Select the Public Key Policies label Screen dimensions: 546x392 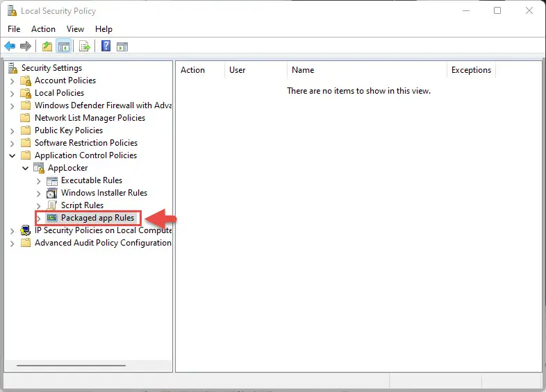click(x=69, y=130)
